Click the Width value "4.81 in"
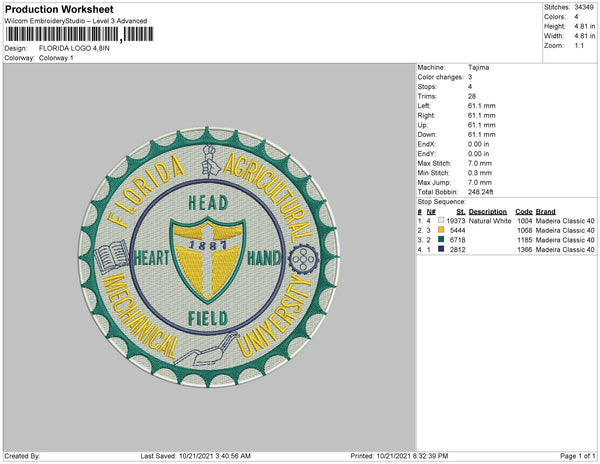The width and height of the screenshot is (600, 464). coord(585,36)
